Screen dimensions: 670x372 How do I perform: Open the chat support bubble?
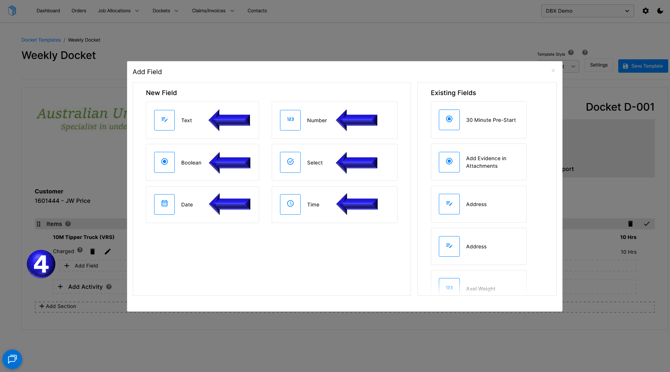[12, 359]
